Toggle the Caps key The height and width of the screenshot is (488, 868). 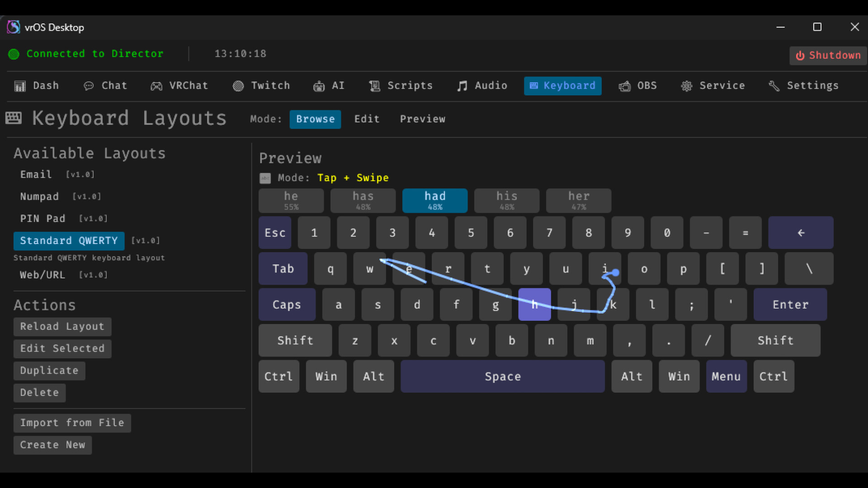[287, 305]
